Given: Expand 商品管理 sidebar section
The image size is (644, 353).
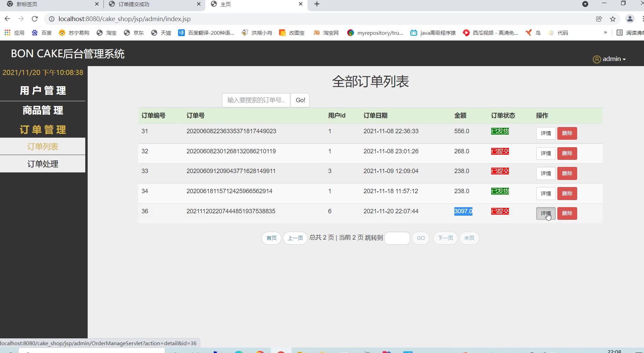Looking at the screenshot, I should pos(43,110).
